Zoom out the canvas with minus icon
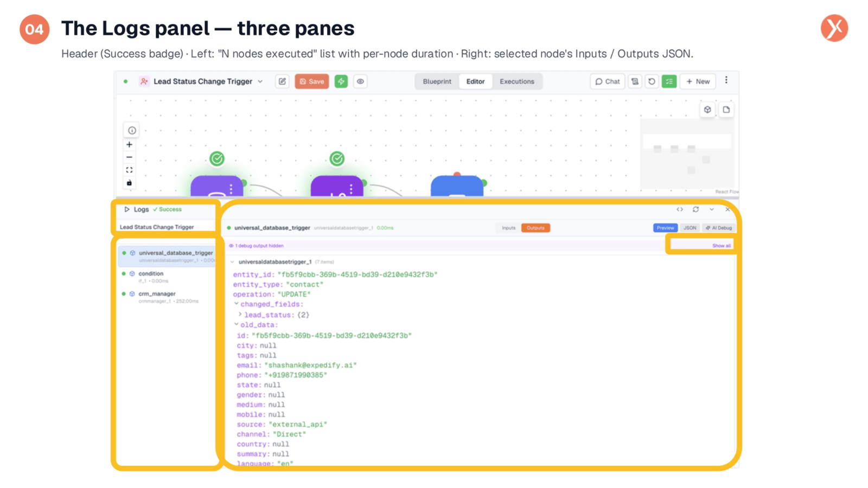The image size is (868, 488). (x=129, y=157)
